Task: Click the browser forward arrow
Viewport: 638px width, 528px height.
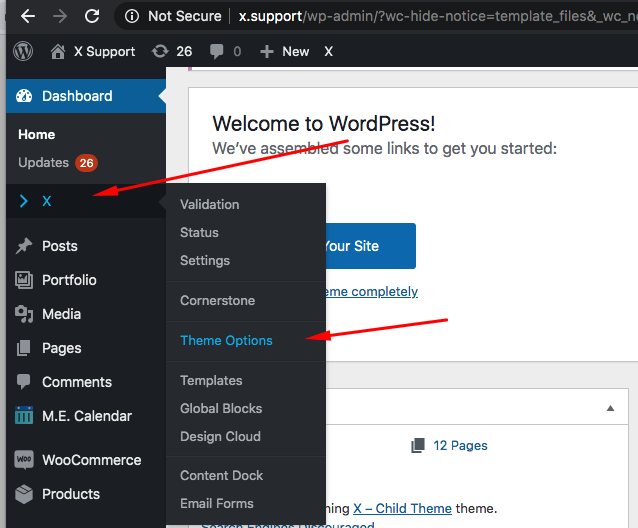Action: click(x=60, y=16)
